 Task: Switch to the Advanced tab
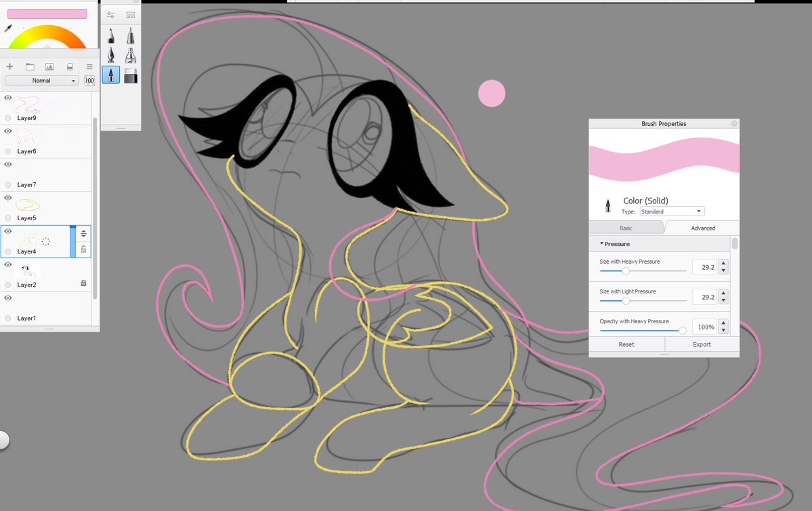coord(703,228)
